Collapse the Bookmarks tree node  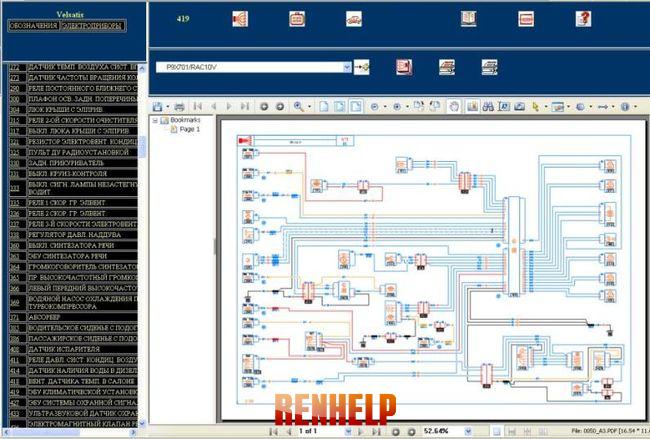click(x=155, y=120)
